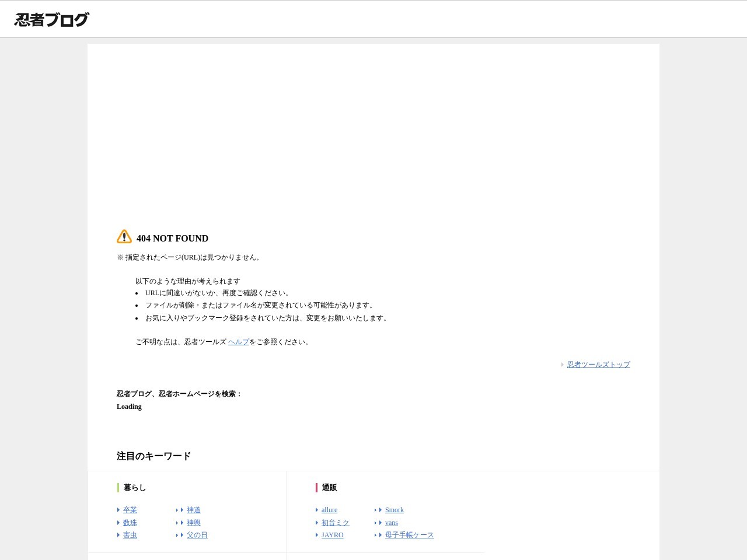Click the Loading text area
This screenshot has width=747, height=560.
(129, 407)
